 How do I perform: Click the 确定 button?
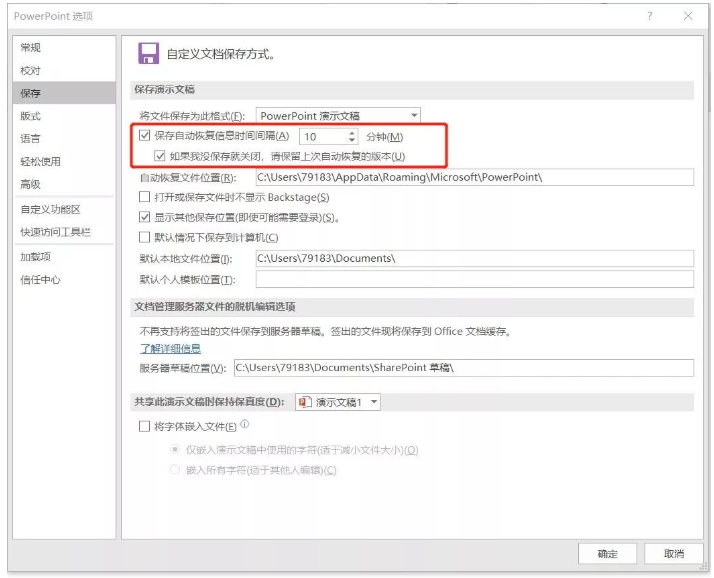(x=607, y=554)
